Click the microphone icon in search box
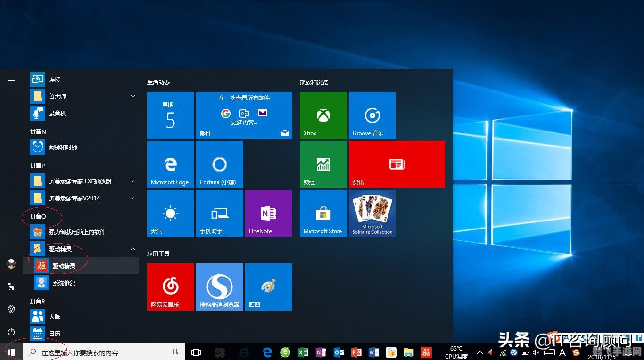The width and height of the screenshot is (644, 360). (x=175, y=352)
